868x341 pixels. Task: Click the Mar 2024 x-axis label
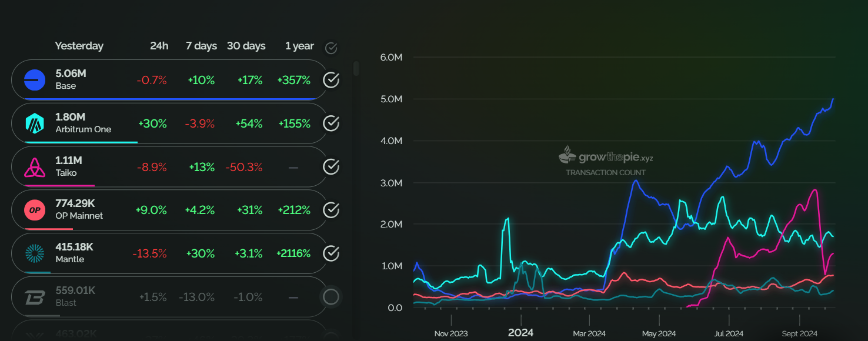tap(589, 333)
